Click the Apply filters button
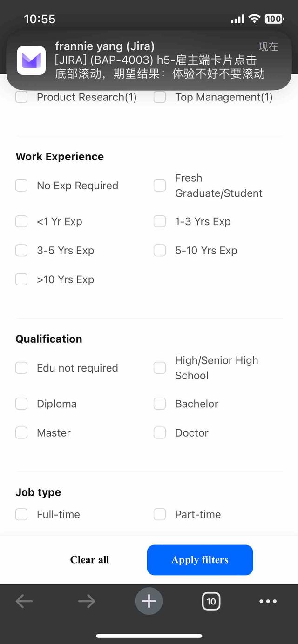298x644 pixels. (200, 560)
